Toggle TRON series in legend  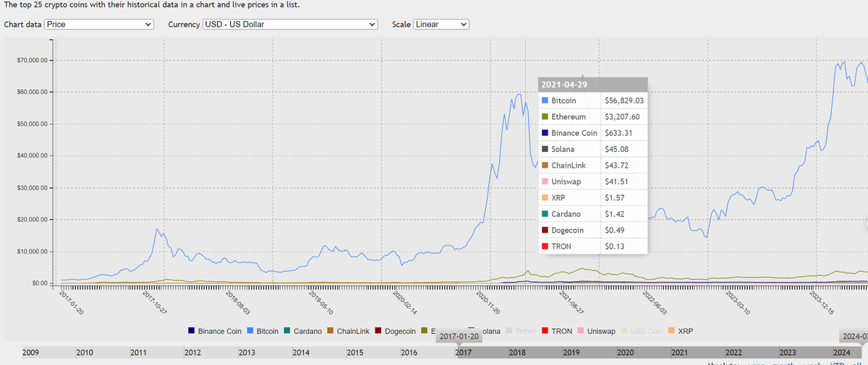[557, 331]
